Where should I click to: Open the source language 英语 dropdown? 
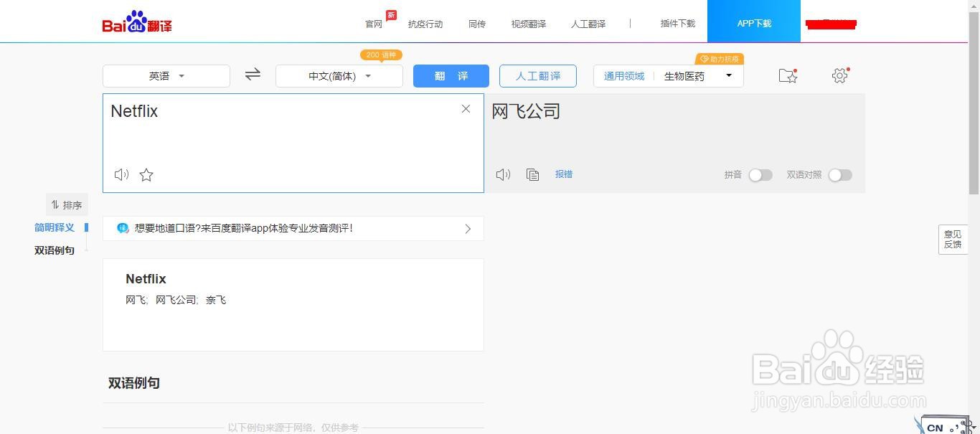tap(166, 76)
